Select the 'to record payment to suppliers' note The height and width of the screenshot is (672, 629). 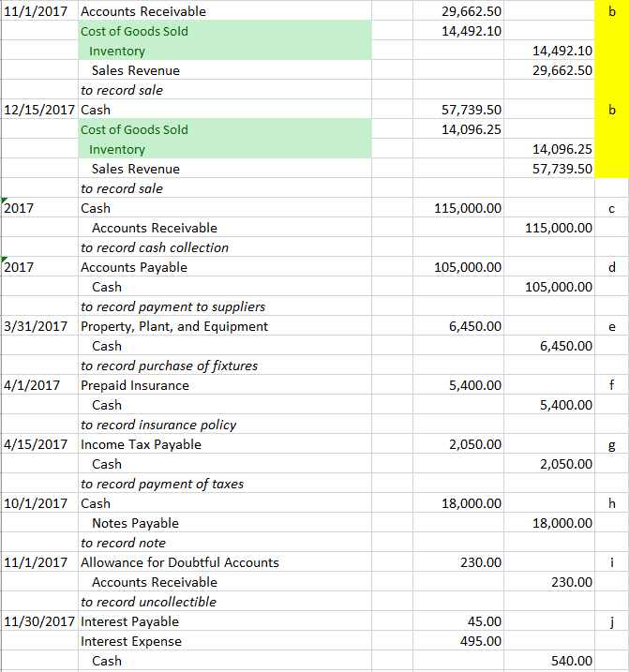225,306
